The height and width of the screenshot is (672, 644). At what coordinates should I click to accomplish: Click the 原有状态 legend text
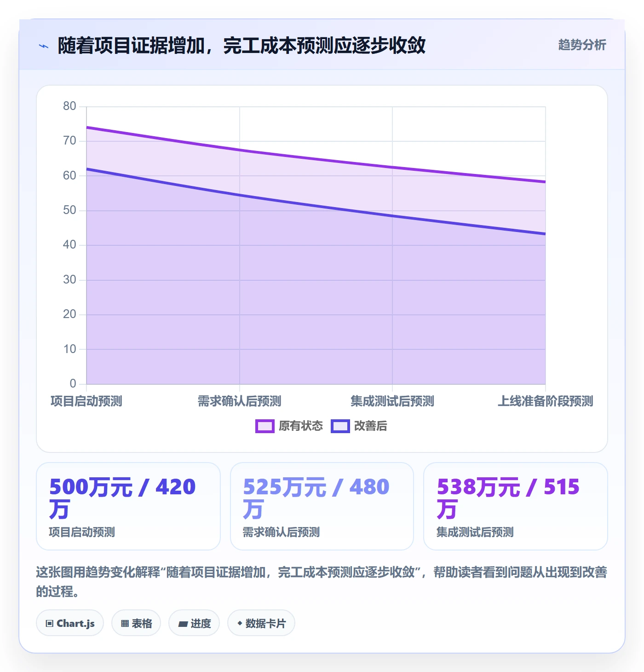click(301, 426)
